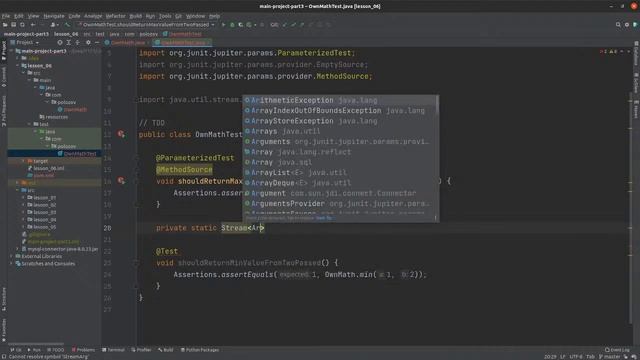This screenshot has width=640, height=360.
Task: Click the Next Tip link in completion popup
Action: [324, 218]
